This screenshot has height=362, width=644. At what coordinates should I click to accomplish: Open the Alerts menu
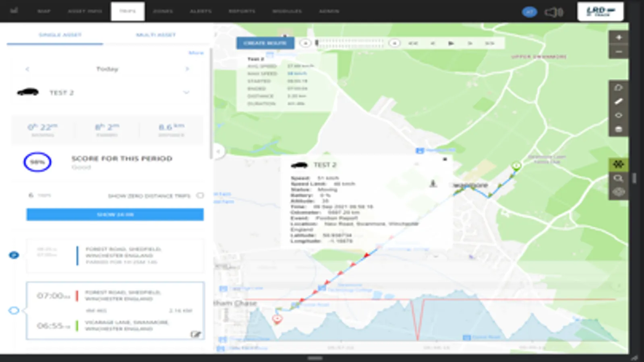click(x=201, y=11)
